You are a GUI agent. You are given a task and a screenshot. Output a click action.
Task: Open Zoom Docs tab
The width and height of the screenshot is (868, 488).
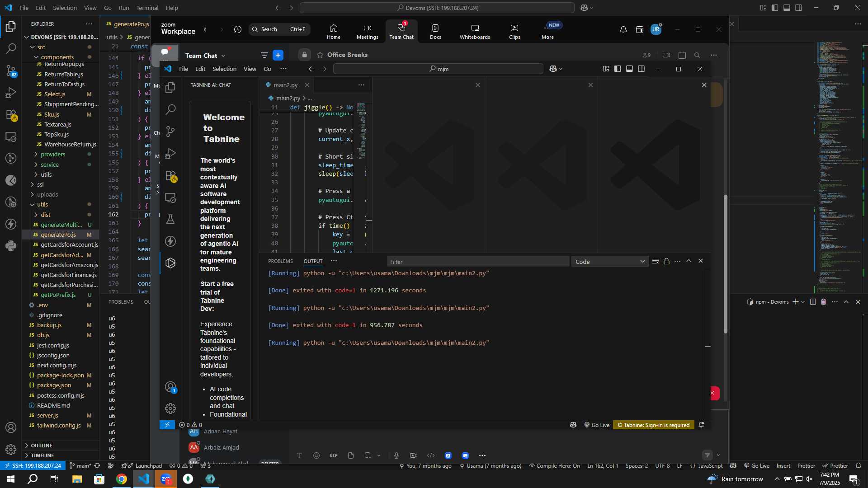(x=435, y=32)
